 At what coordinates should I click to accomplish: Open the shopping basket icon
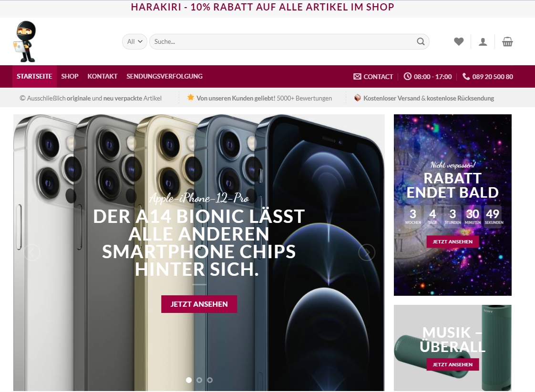pos(507,41)
